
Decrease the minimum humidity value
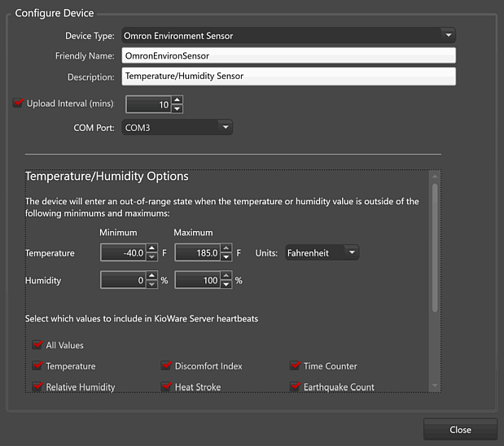pos(151,285)
